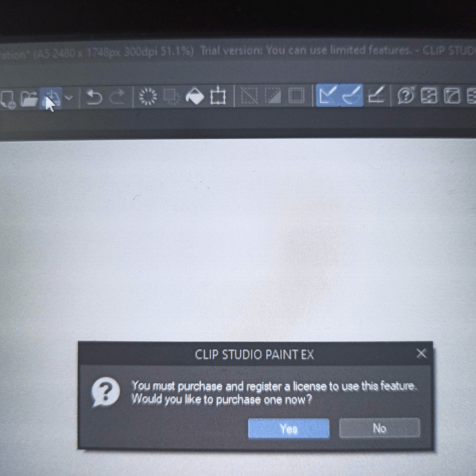Screen dimensions: 476x476
Task: Select the Clear (delete) burst icon
Action: tap(148, 97)
